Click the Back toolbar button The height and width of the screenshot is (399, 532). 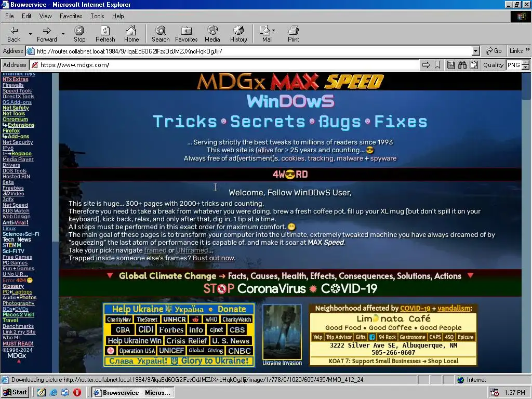tap(14, 34)
